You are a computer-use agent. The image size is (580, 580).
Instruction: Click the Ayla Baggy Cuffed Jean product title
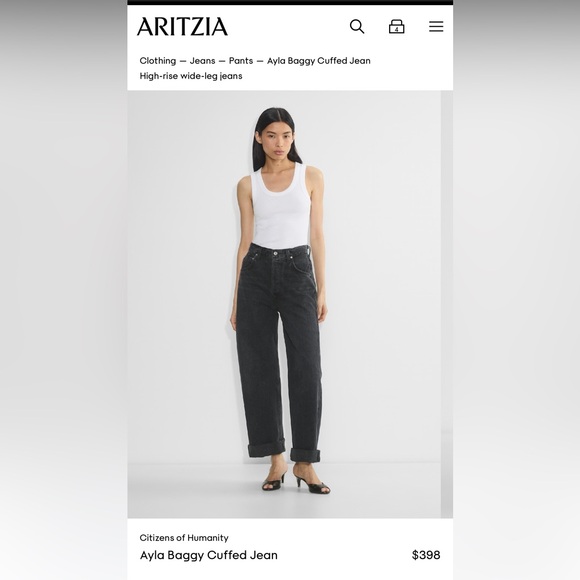pyautogui.click(x=209, y=555)
